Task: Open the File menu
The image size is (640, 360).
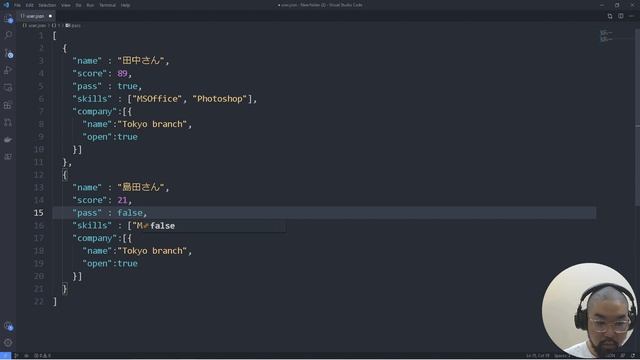Action: pos(18,5)
